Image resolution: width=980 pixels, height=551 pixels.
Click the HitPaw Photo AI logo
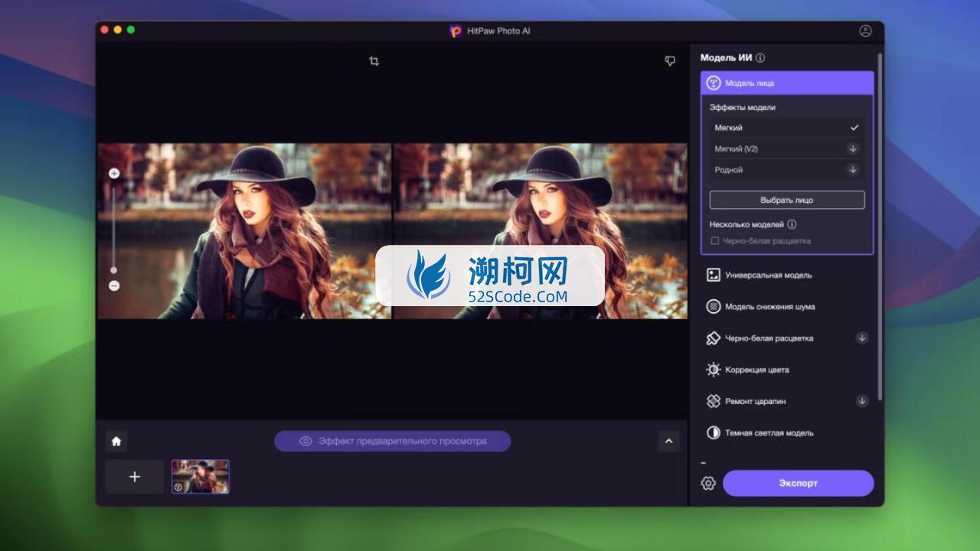pos(456,31)
